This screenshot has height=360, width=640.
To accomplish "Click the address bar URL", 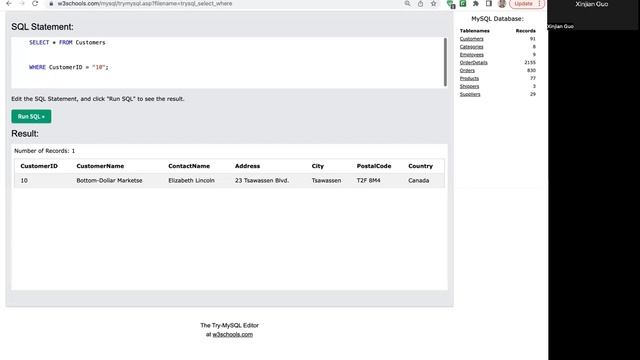I will click(x=145, y=4).
